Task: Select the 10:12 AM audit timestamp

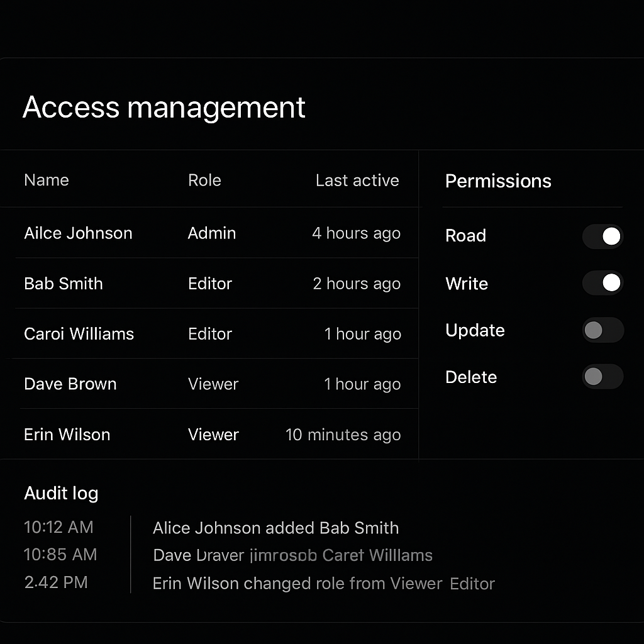Action: point(58,527)
